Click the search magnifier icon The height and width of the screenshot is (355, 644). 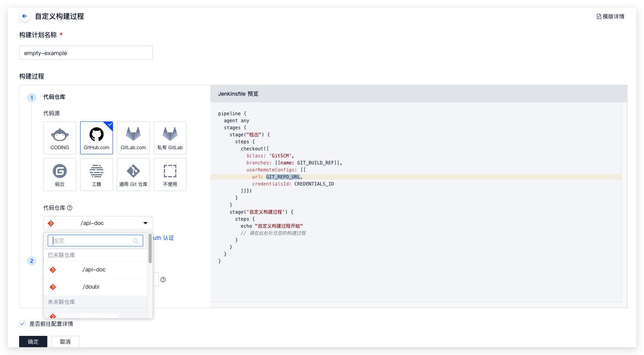136,241
